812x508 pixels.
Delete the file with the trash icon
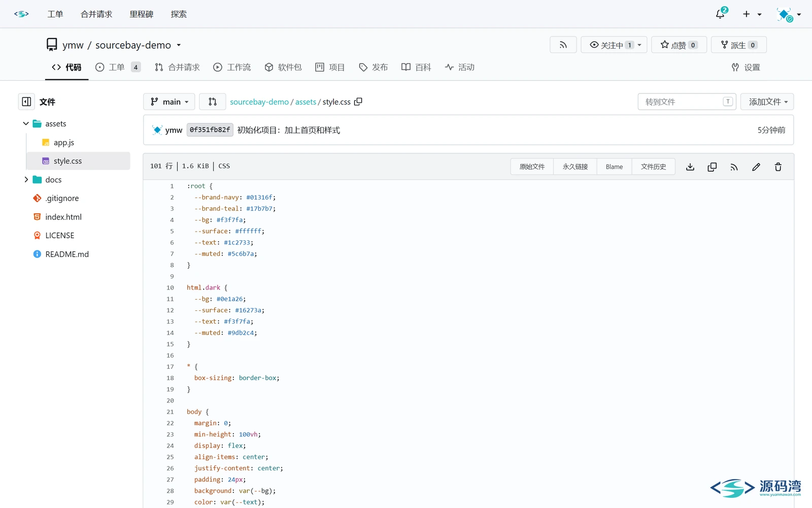[778, 167]
